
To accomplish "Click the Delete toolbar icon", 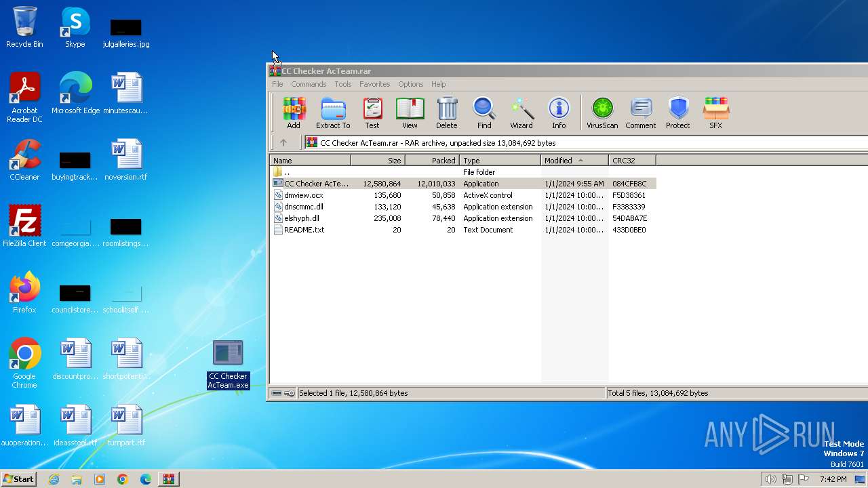I will pos(446,113).
